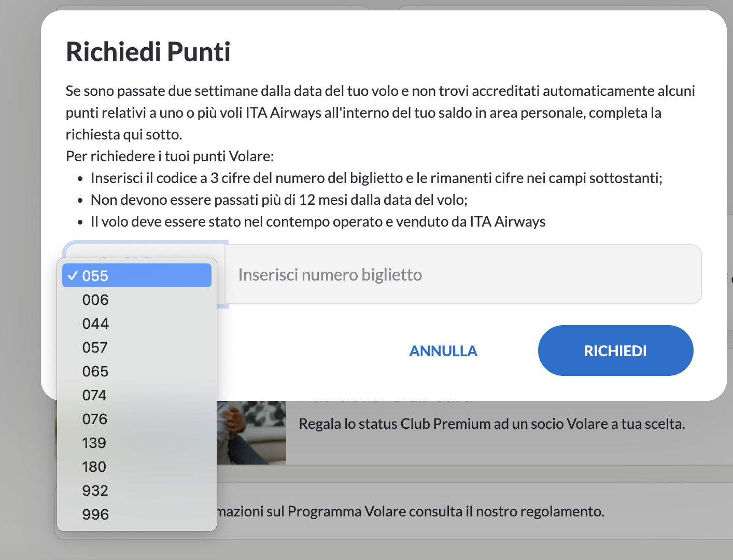Click the Regala lo status Club Premium text
The width and height of the screenshot is (733, 560).
(491, 424)
